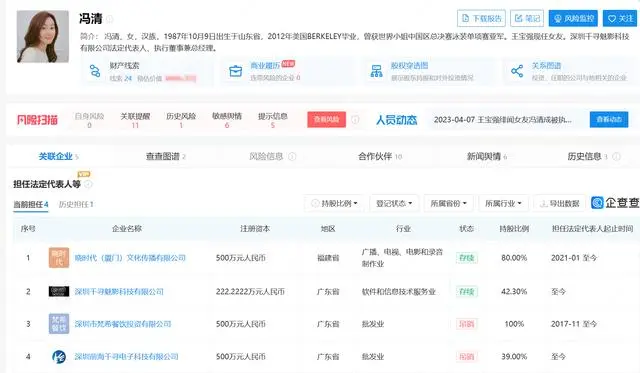Click the orange logo of 厦门文化传播有限公司
Viewport: 640px width, 373px height.
(x=59, y=258)
